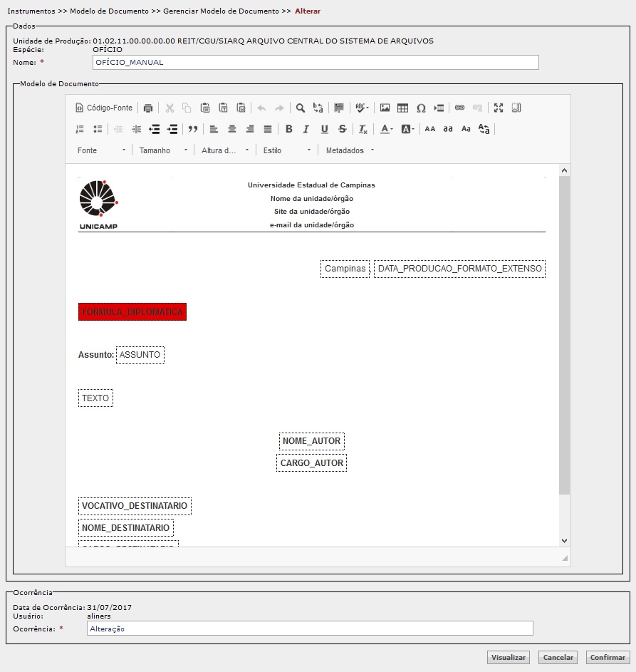Insert special character with omega icon
Screen dimensions: 636x672
[x=421, y=108]
